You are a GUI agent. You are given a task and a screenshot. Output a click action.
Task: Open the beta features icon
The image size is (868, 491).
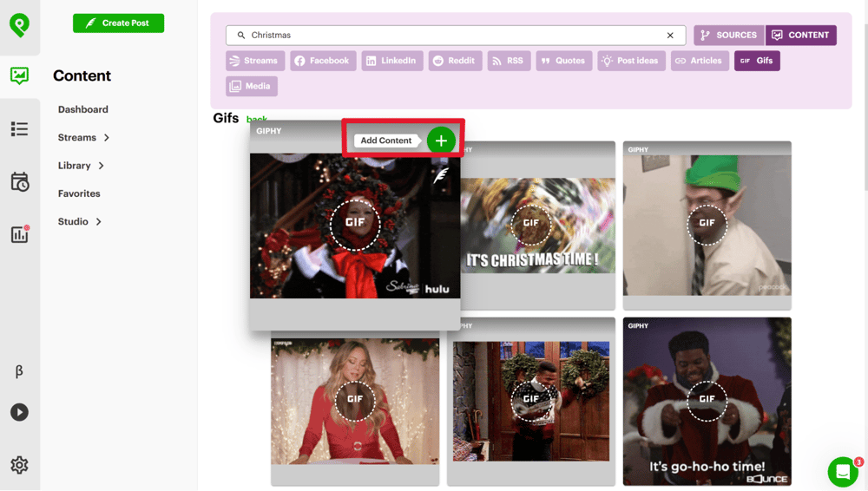point(19,371)
